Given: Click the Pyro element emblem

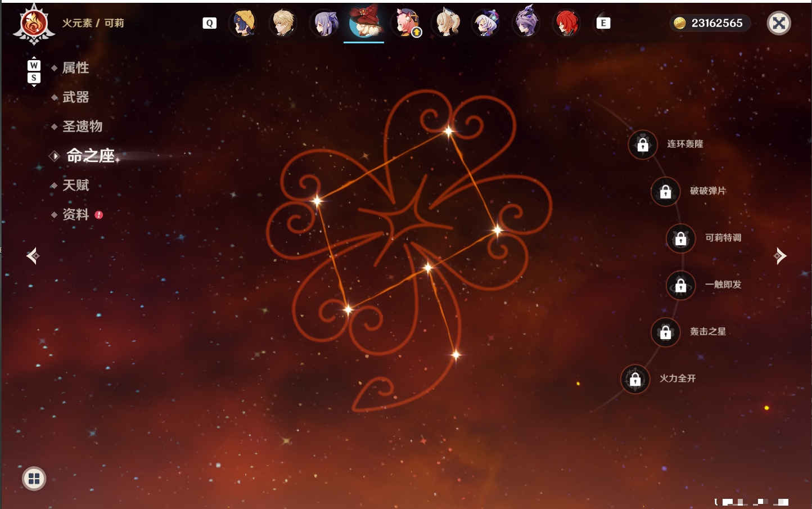Looking at the screenshot, I should [34, 24].
